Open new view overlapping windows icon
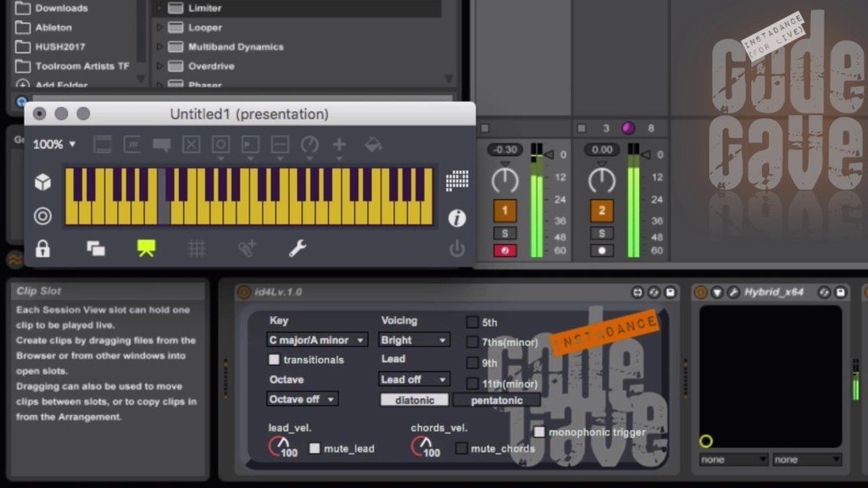The image size is (868, 488). point(96,248)
